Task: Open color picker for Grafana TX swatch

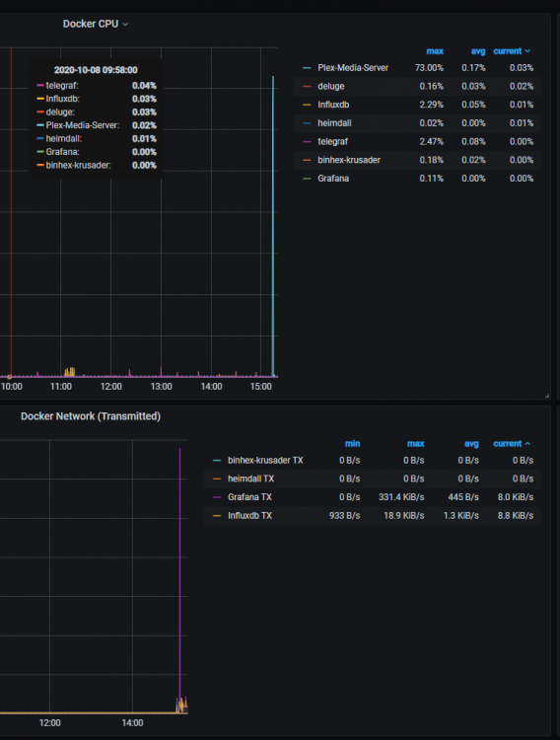Action: 217,497
